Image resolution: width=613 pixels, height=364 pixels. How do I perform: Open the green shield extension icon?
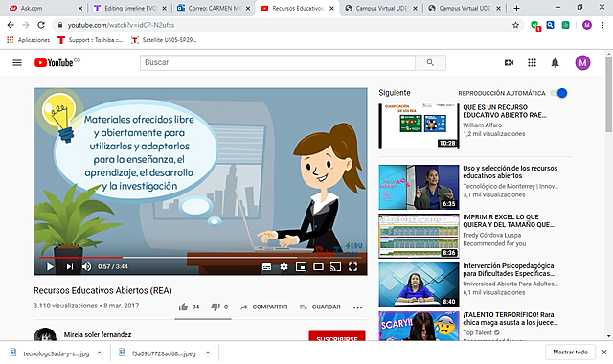pyautogui.click(x=535, y=26)
